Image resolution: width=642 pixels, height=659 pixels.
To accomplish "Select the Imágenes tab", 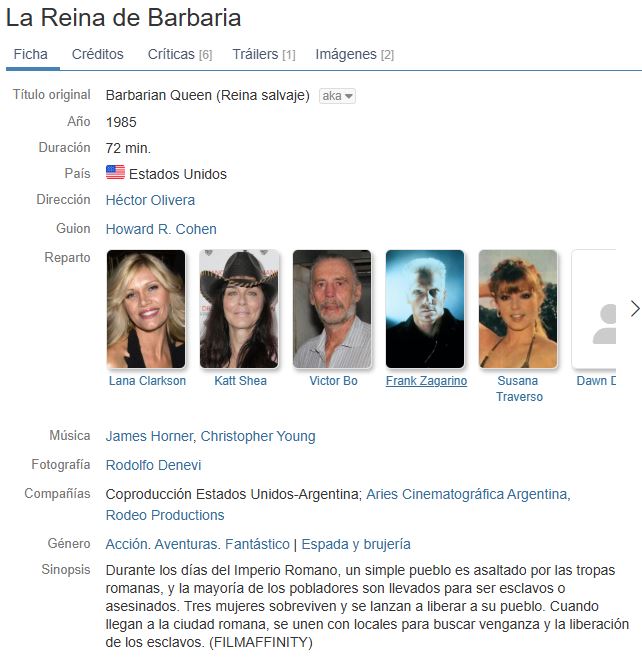I will point(355,54).
